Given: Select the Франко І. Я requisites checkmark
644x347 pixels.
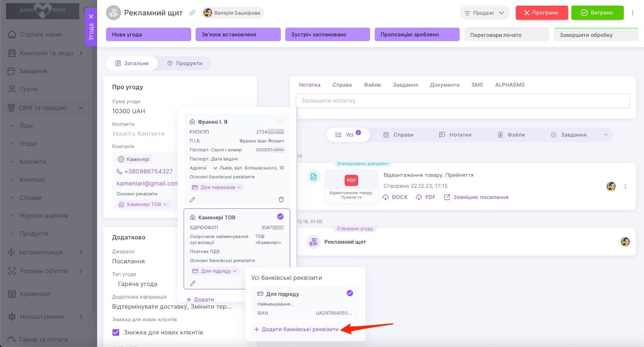Looking at the screenshot, I should click(281, 121).
